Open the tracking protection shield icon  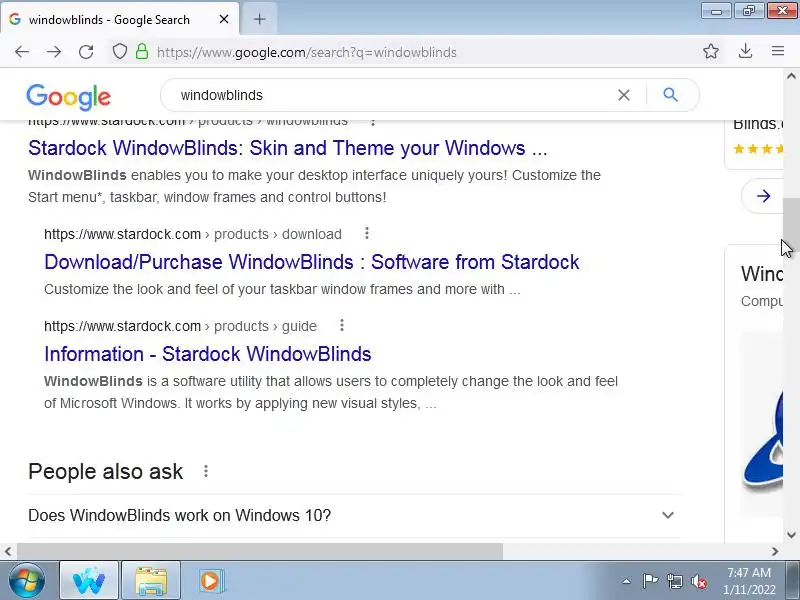click(x=119, y=52)
